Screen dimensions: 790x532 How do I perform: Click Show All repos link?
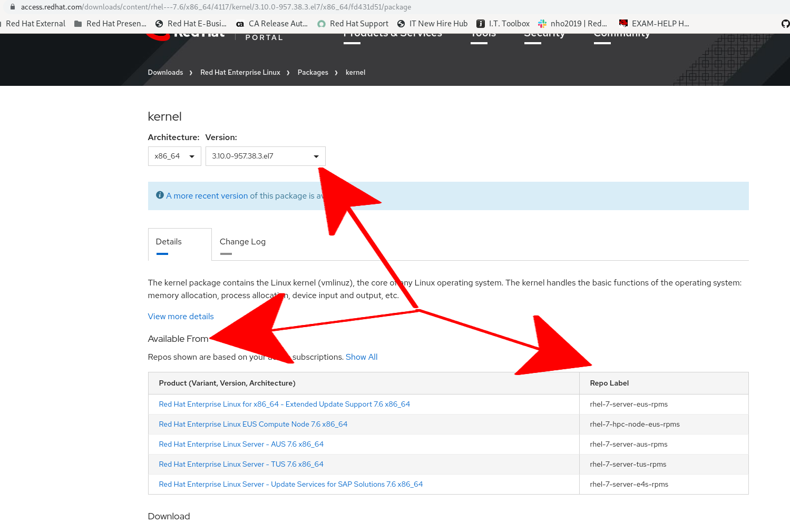click(362, 357)
